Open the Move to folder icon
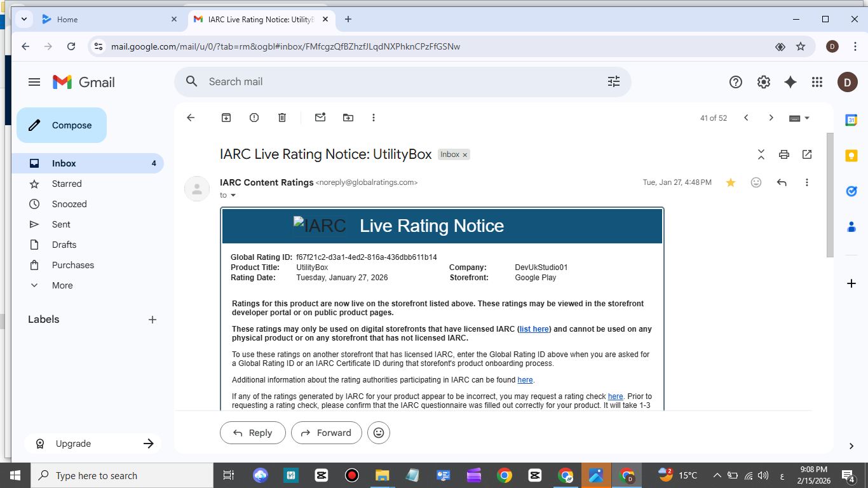868x488 pixels. point(348,118)
